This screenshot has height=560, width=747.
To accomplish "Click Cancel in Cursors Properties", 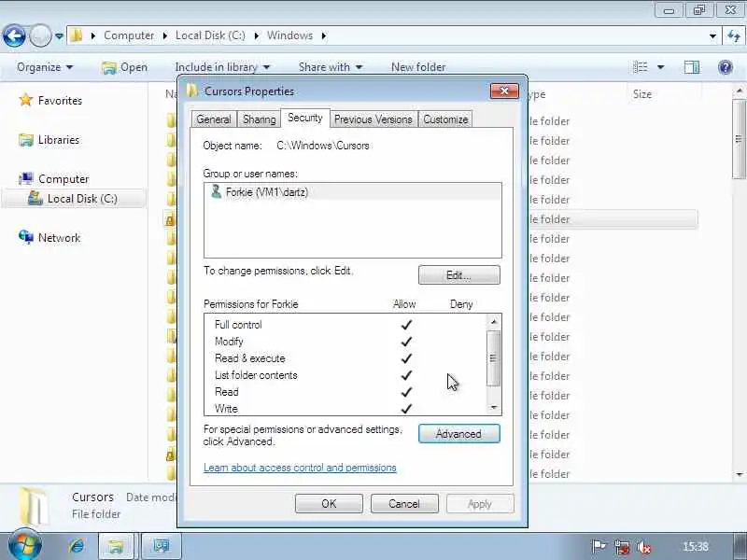I will [x=404, y=504].
